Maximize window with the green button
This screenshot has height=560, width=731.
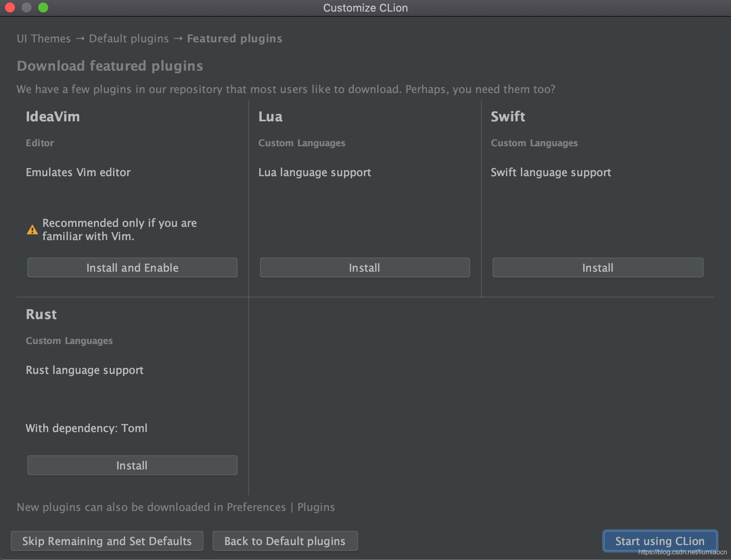pyautogui.click(x=43, y=7)
